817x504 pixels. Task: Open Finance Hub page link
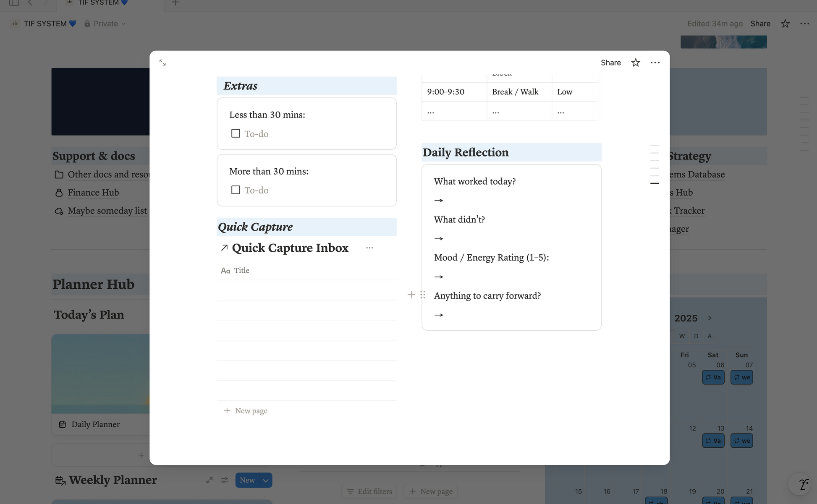[x=93, y=193]
